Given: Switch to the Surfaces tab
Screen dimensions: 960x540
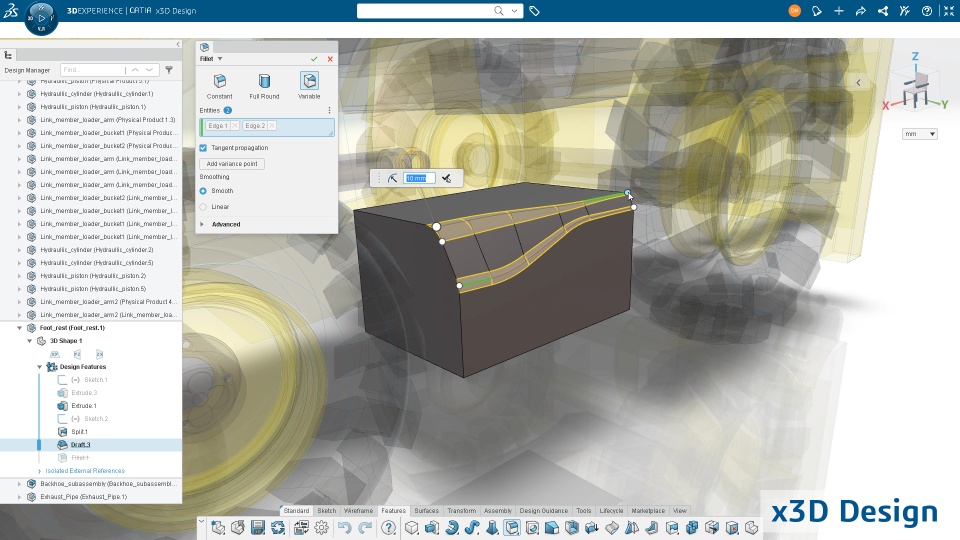Looking at the screenshot, I should (x=426, y=511).
